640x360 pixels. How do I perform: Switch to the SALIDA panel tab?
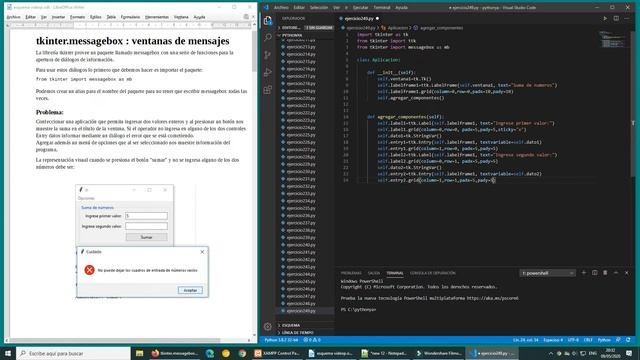(x=373, y=273)
